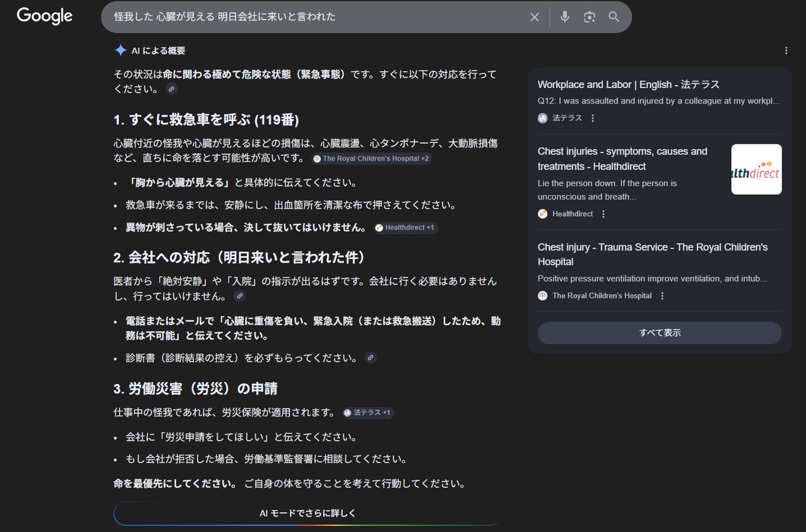Click the AI による概要 label
This screenshot has width=806, height=532.
[159, 50]
